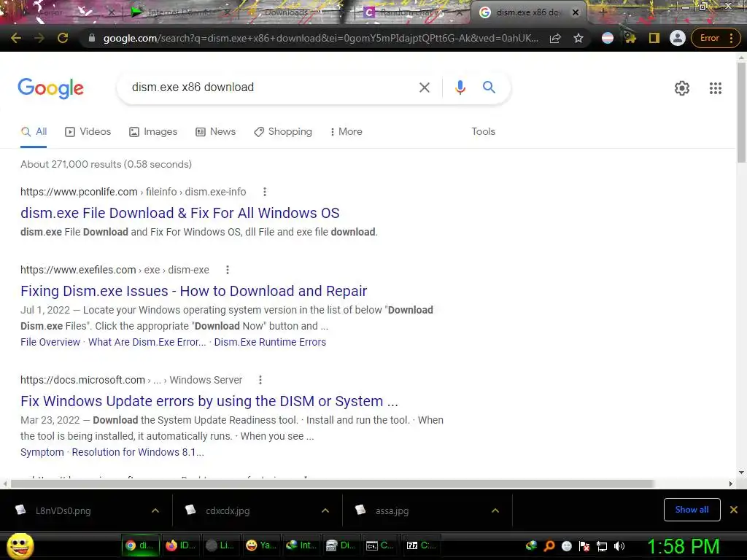Open 'Resolution for Windows 8.1...' sitelink
This screenshot has width=747, height=560.
click(x=138, y=452)
